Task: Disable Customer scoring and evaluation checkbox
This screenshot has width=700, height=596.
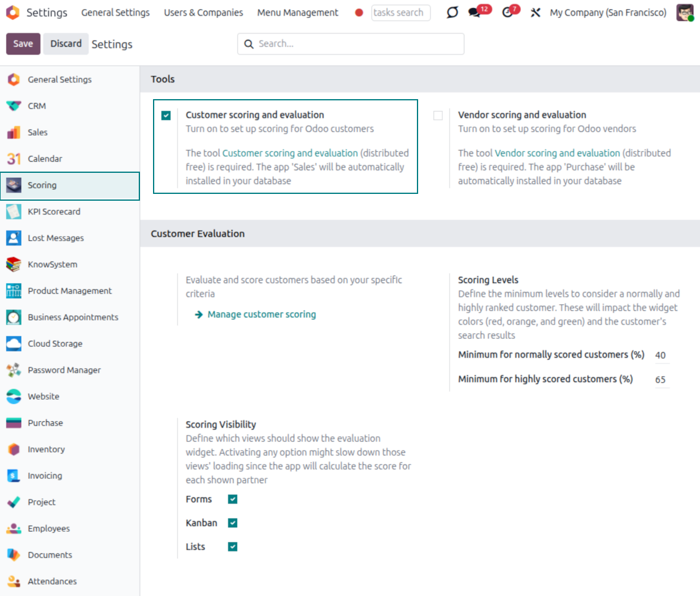Action: [x=166, y=115]
